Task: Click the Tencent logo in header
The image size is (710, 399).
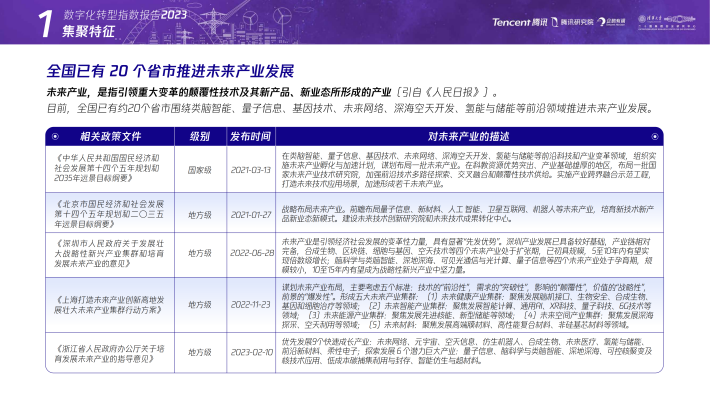Action: click(519, 22)
